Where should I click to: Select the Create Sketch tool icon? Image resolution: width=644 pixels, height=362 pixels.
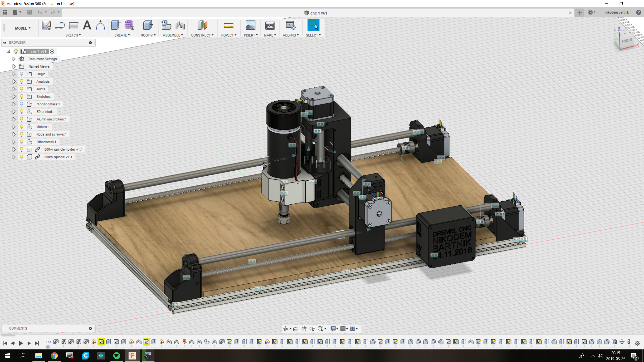[46, 25]
